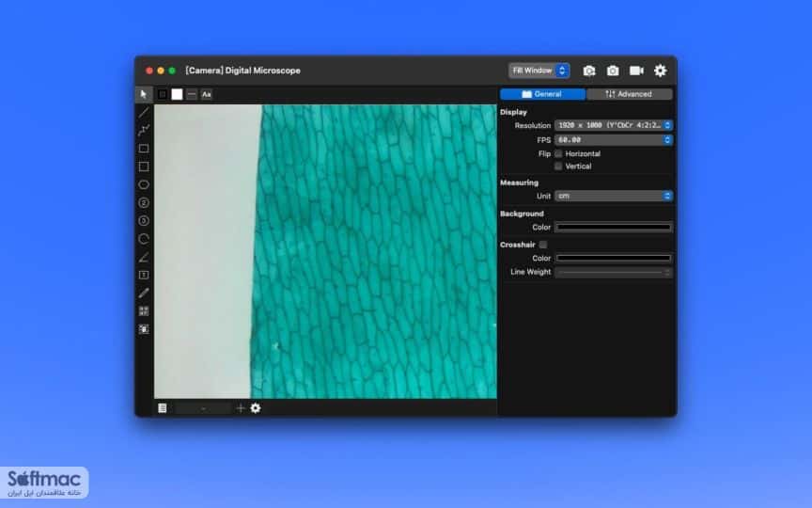This screenshot has width=812, height=508.
Task: Start video recording with camcorder icon
Action: click(636, 71)
